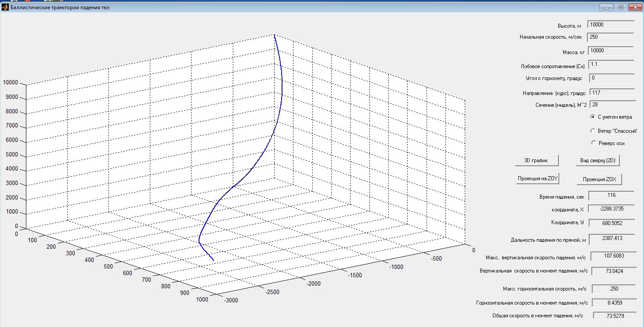Click the 10000 tick label on the vertical axis
The image size is (644, 327).
(x=11, y=83)
